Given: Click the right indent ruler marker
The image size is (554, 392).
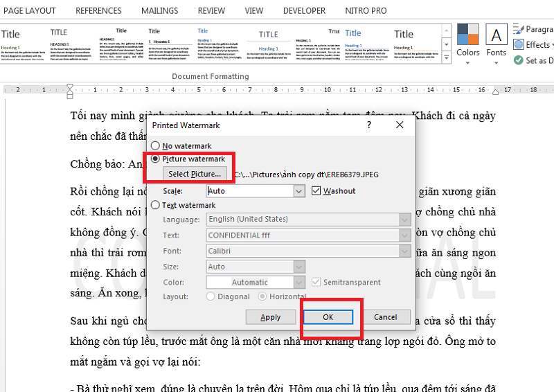Looking at the screenshot, I should point(495,92).
